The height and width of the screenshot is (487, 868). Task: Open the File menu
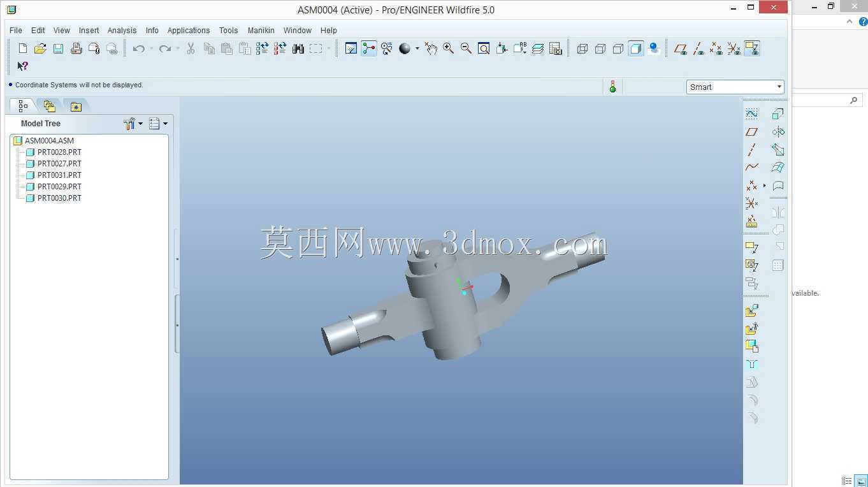click(16, 30)
